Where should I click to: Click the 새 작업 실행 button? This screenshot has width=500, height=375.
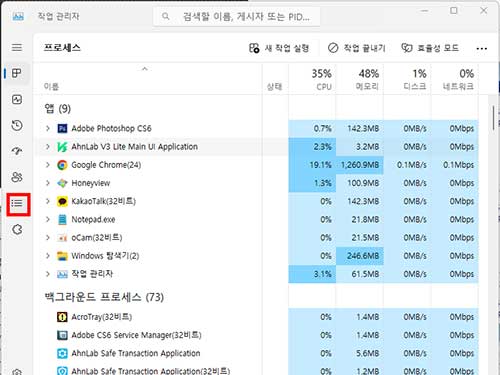point(279,48)
